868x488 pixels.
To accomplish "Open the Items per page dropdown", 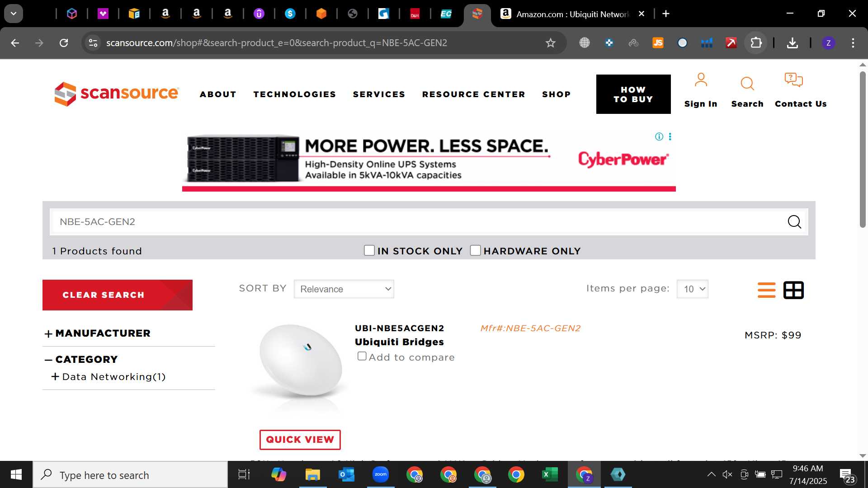I will 692,289.
